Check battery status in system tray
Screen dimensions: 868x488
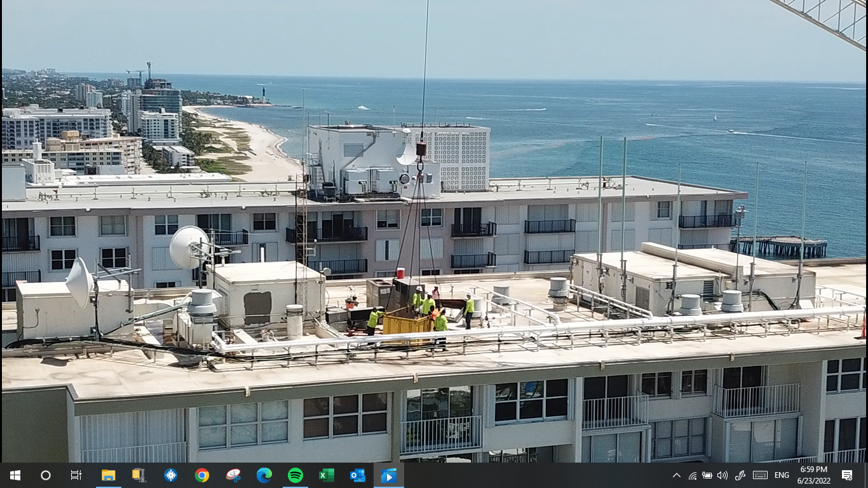click(x=707, y=475)
